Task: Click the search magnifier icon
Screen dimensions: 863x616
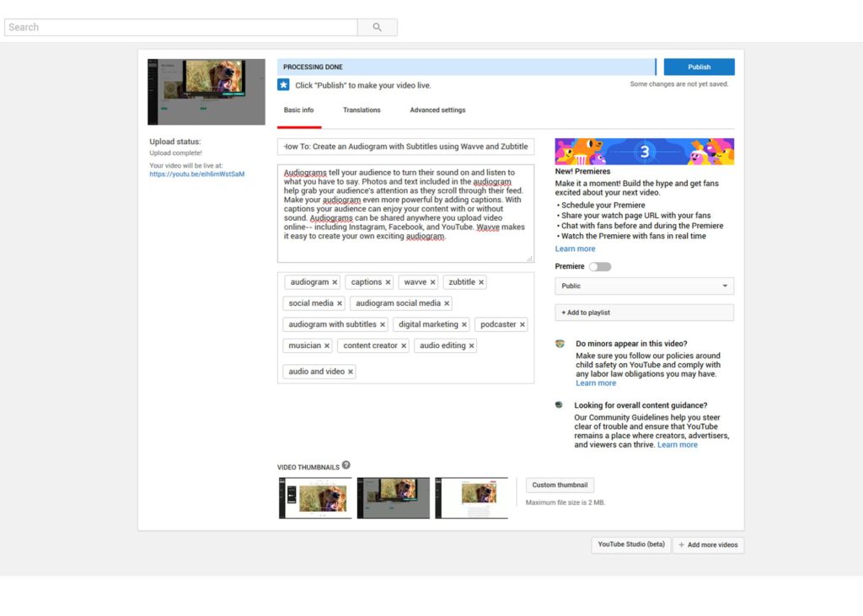Action: [x=377, y=27]
